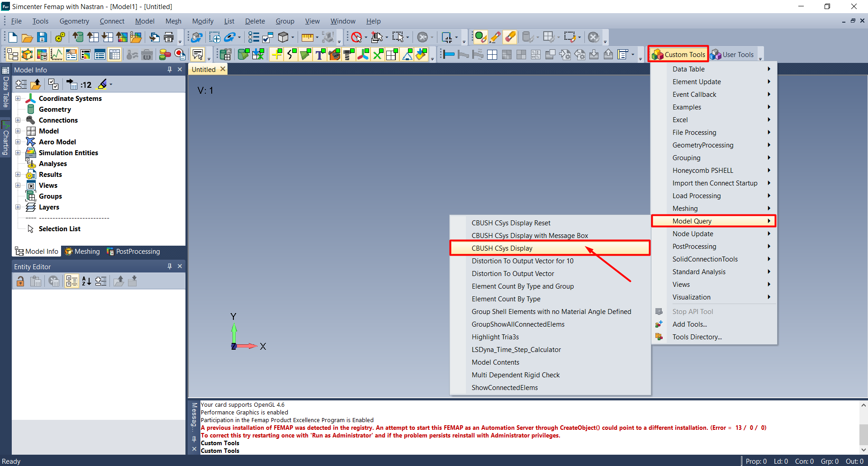
Task: Choose Add Tools... in Custom Tools menu
Action: click(x=689, y=324)
